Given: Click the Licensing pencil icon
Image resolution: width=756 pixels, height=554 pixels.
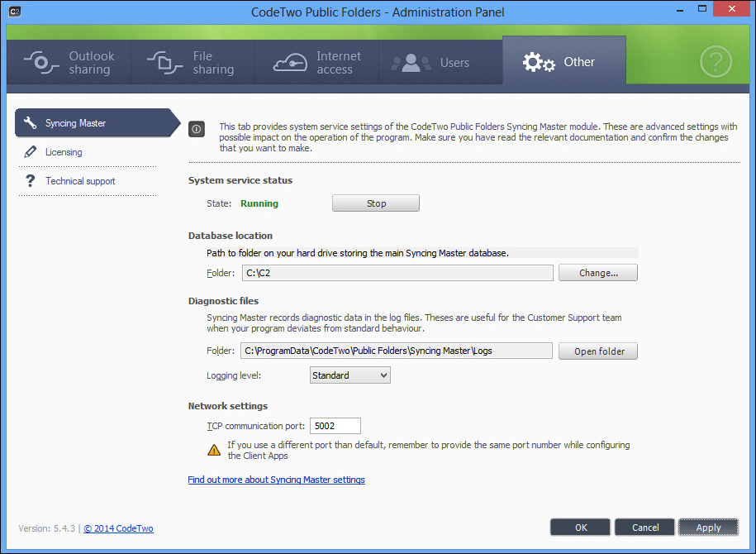Looking at the screenshot, I should pyautogui.click(x=30, y=151).
